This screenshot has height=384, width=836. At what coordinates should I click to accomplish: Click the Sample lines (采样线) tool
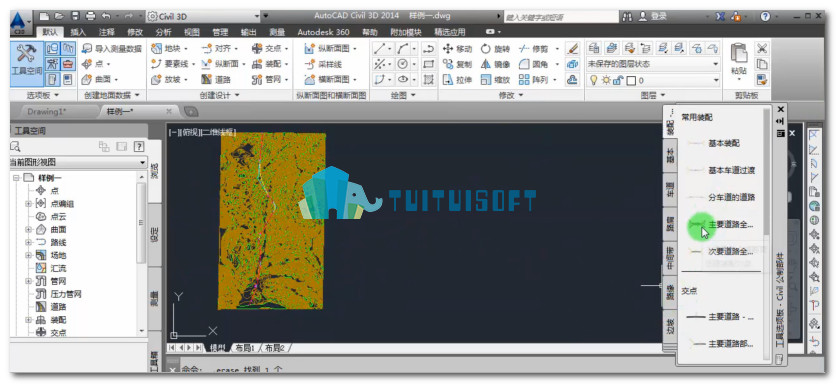323,65
